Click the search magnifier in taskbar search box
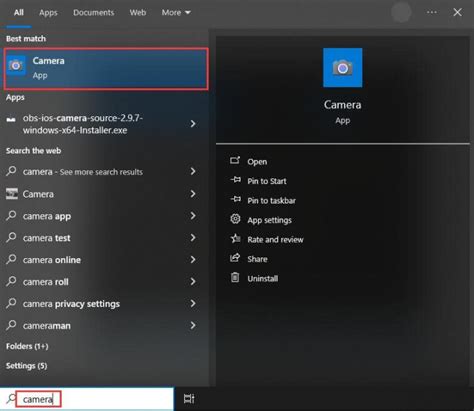 (x=11, y=399)
